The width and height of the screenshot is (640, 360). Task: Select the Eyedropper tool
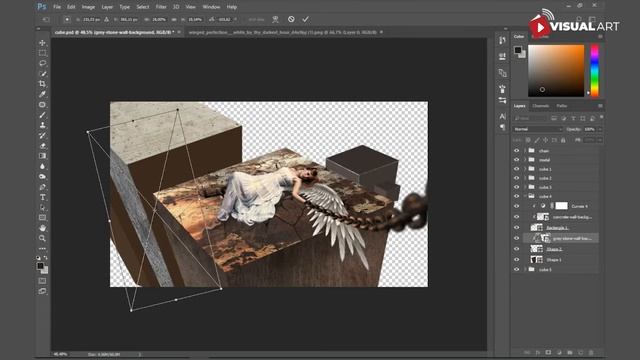pyautogui.click(x=42, y=94)
